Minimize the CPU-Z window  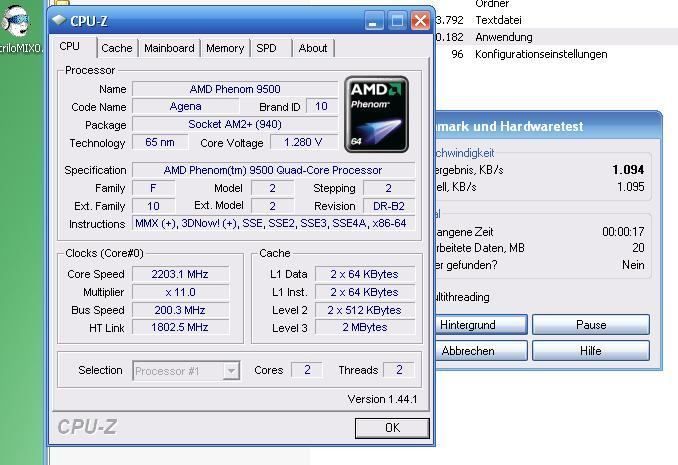(x=374, y=20)
